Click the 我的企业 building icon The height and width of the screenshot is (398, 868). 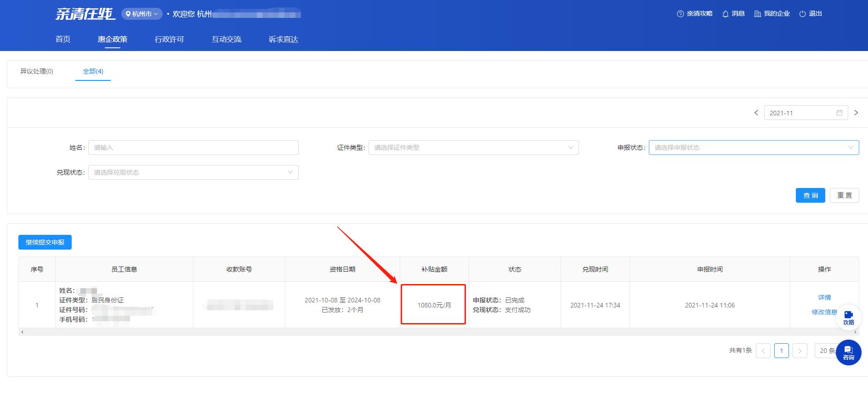[758, 14]
